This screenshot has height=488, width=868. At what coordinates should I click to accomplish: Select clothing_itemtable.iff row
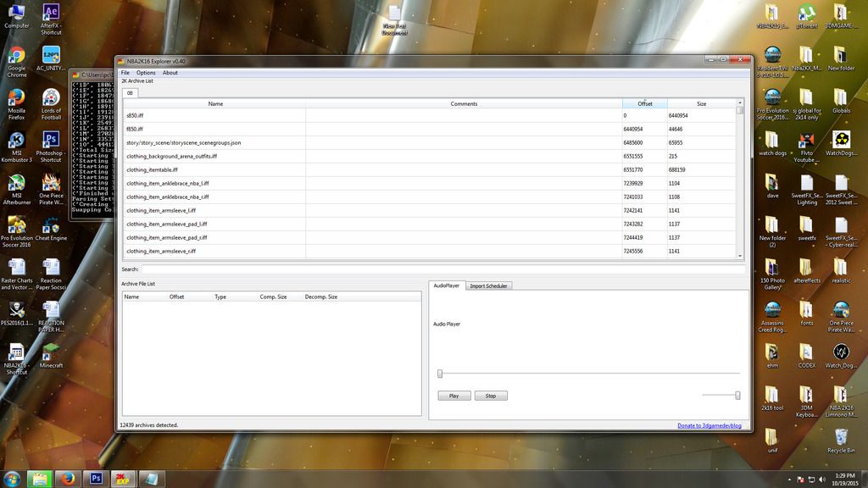(x=430, y=169)
